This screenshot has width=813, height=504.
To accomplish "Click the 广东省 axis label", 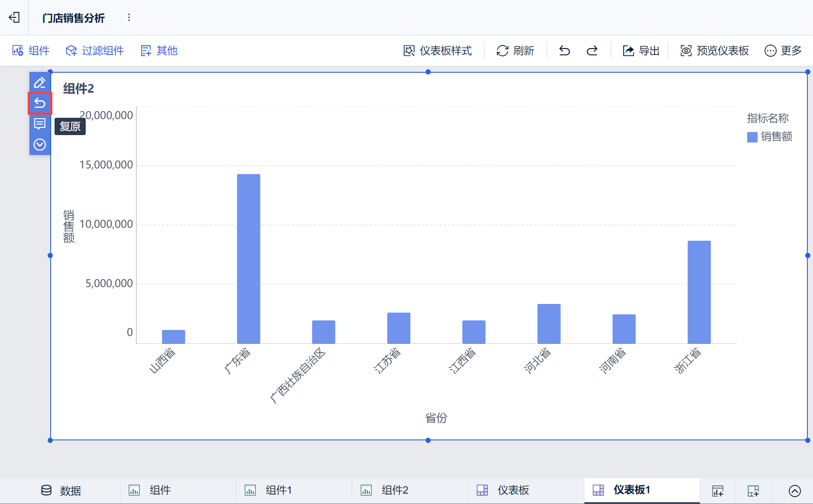I will pos(238,361).
